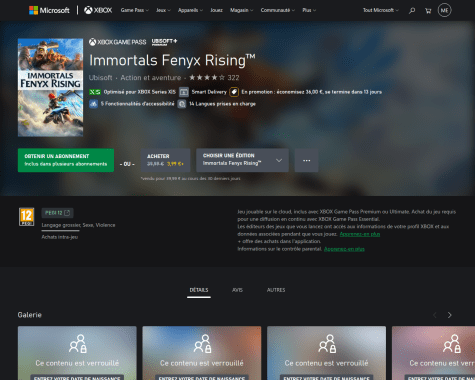Image resolution: width=475 pixels, height=380 pixels.
Task: Open Choisir une édition dropdown
Action: point(242,160)
